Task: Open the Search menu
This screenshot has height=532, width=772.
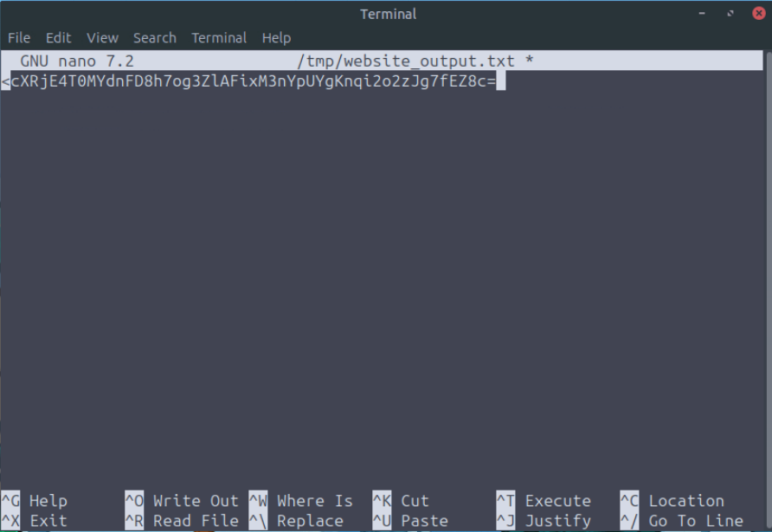Action: (155, 38)
